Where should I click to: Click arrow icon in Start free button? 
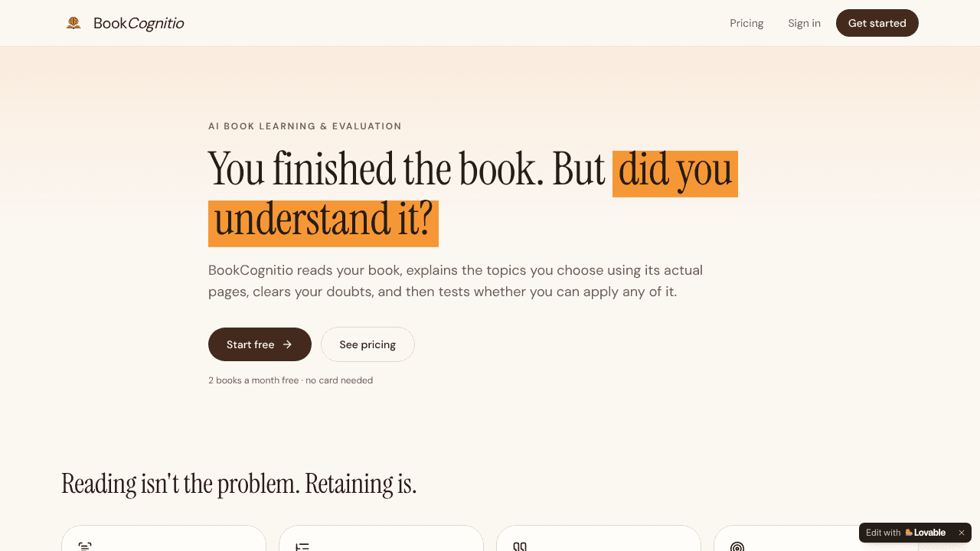point(288,344)
